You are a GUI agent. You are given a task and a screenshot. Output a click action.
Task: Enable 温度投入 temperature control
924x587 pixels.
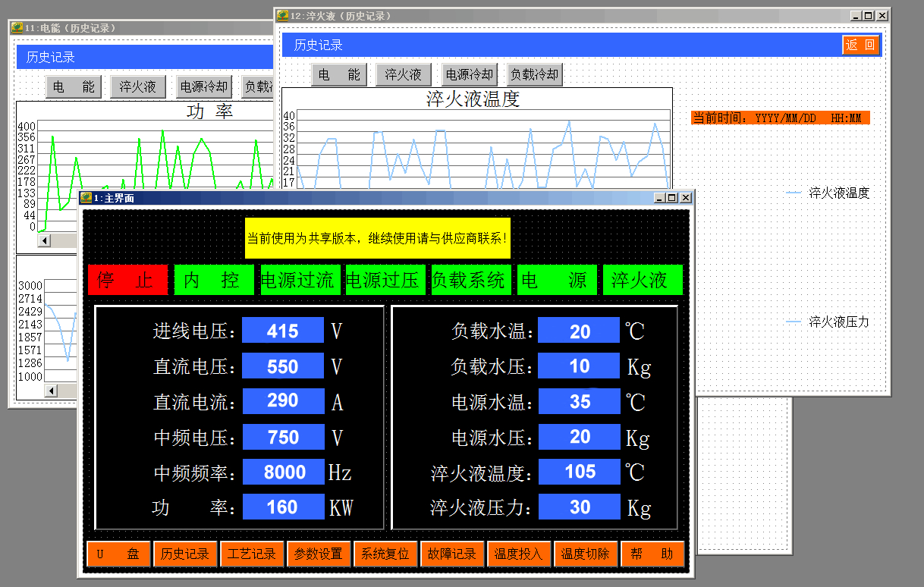tap(519, 554)
